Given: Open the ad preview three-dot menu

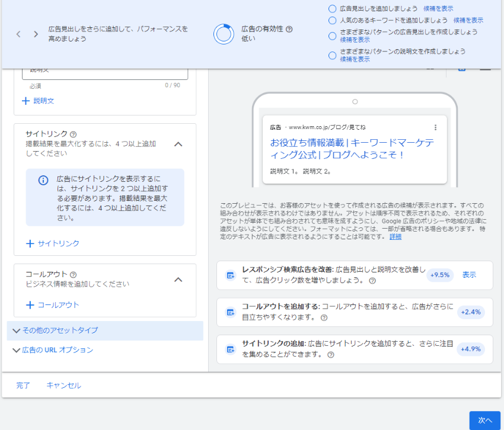Looking at the screenshot, I should coord(436,127).
